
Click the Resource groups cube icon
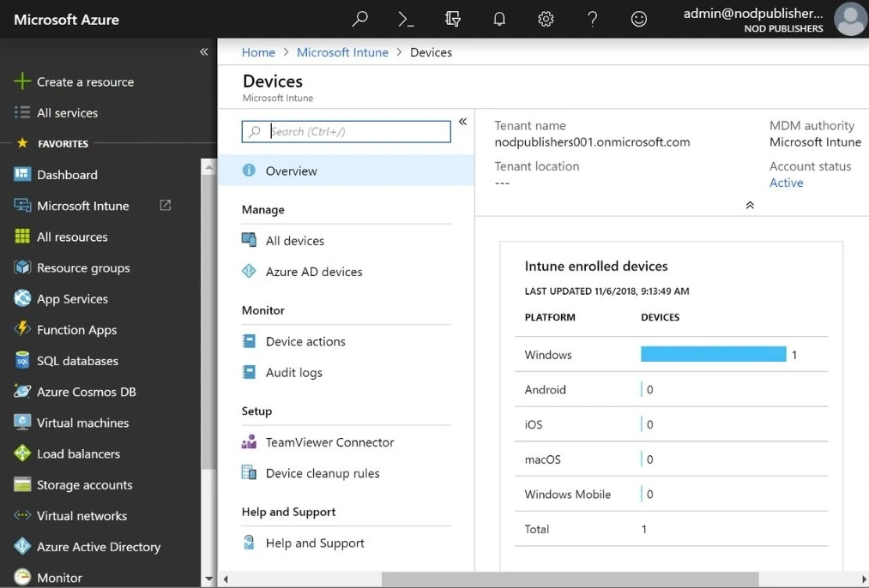22,267
